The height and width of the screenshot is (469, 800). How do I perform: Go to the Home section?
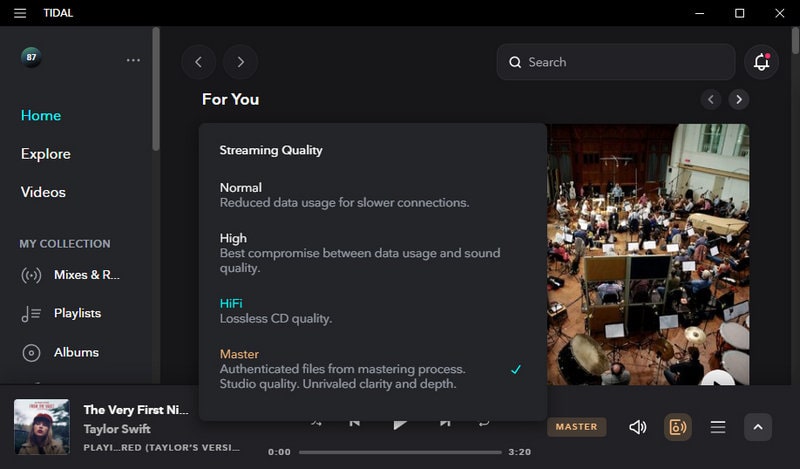coord(41,116)
